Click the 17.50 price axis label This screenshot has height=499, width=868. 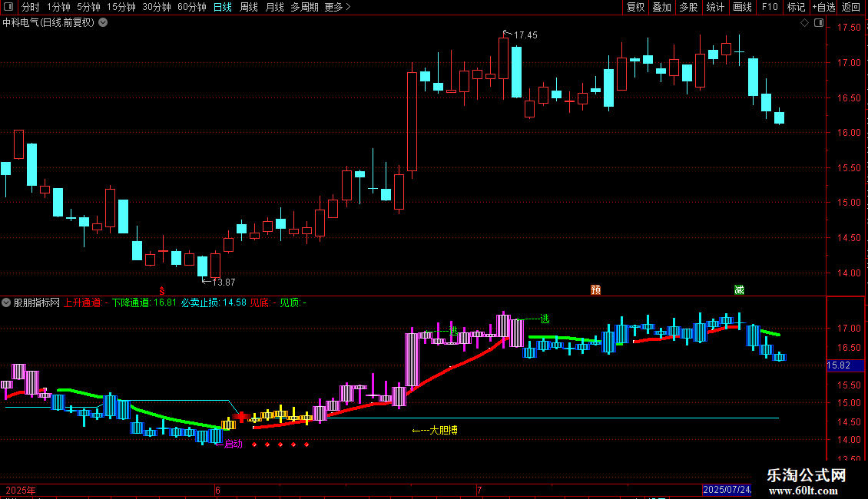[x=849, y=28]
